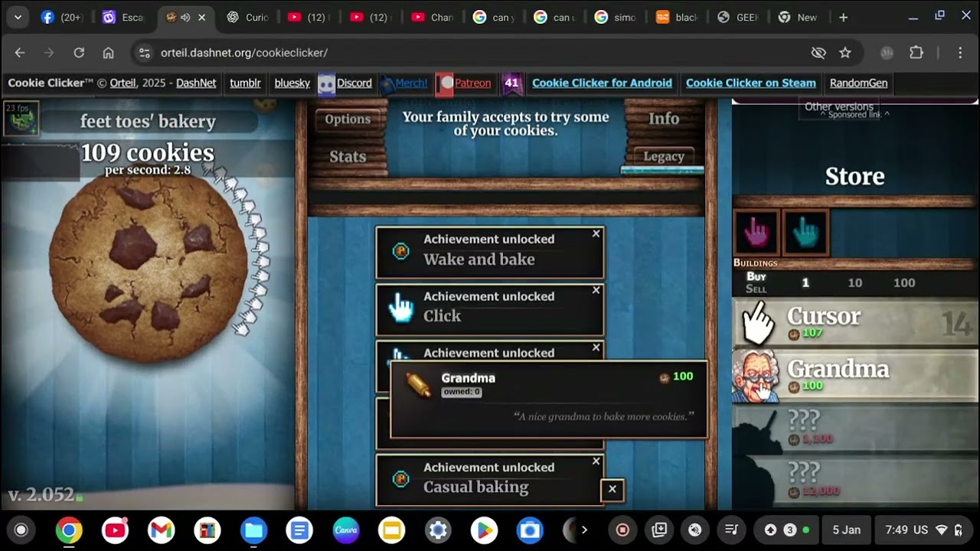The height and width of the screenshot is (551, 980).
Task: Select Sell mode in Store
Action: 756,289
